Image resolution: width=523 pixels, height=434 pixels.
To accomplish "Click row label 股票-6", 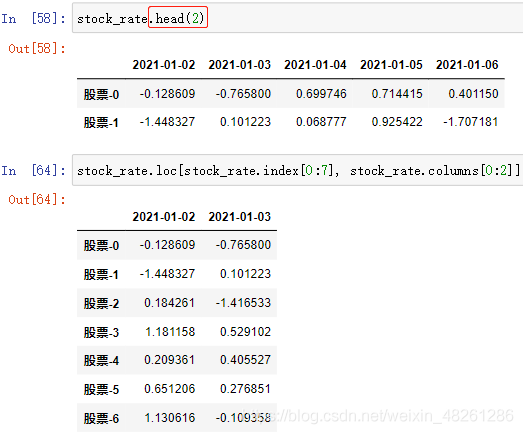I will coord(101,418).
